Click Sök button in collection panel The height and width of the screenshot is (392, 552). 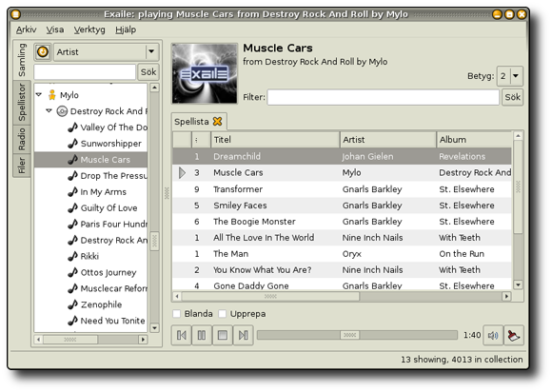pyautogui.click(x=148, y=72)
